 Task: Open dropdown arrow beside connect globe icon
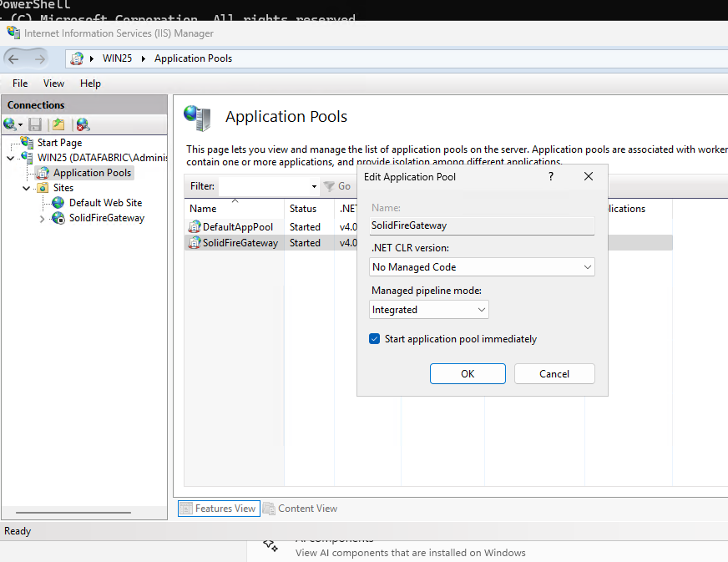point(20,124)
